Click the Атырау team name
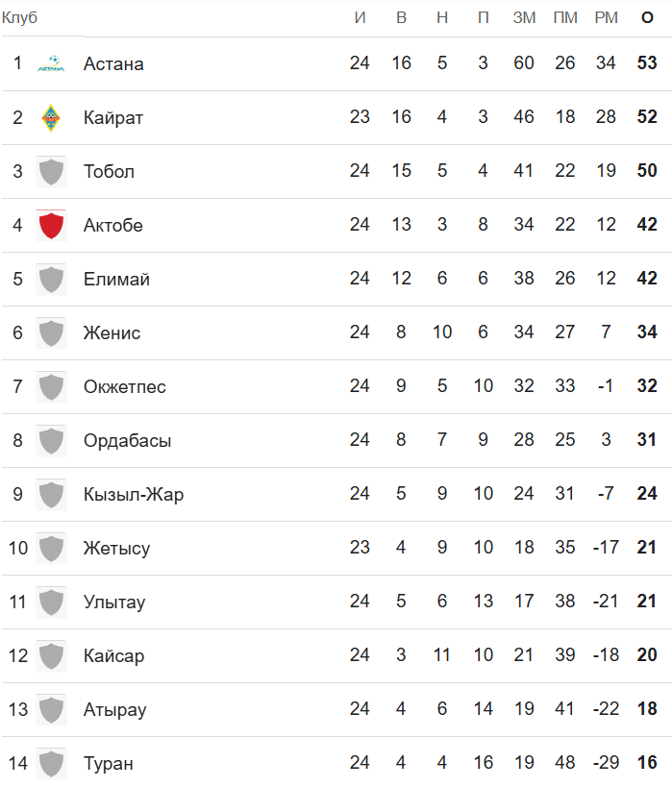Viewport: 672px width, 787px height. pos(115,710)
